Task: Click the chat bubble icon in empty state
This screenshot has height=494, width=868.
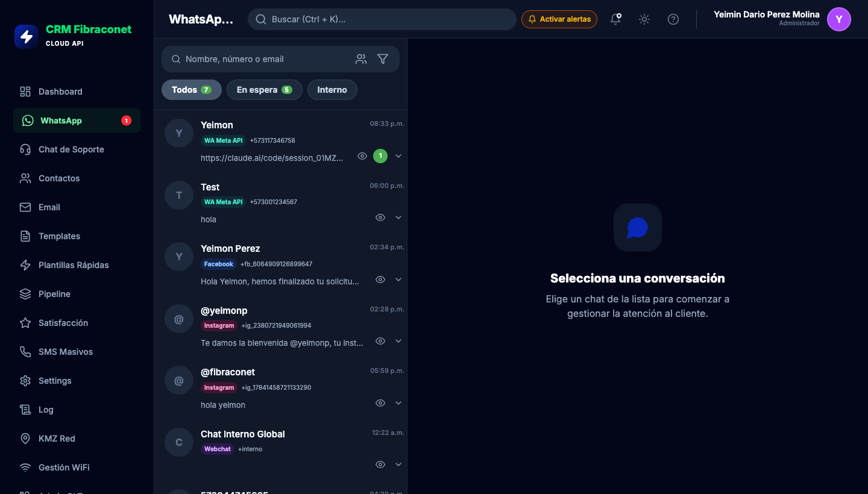Action: tap(638, 228)
